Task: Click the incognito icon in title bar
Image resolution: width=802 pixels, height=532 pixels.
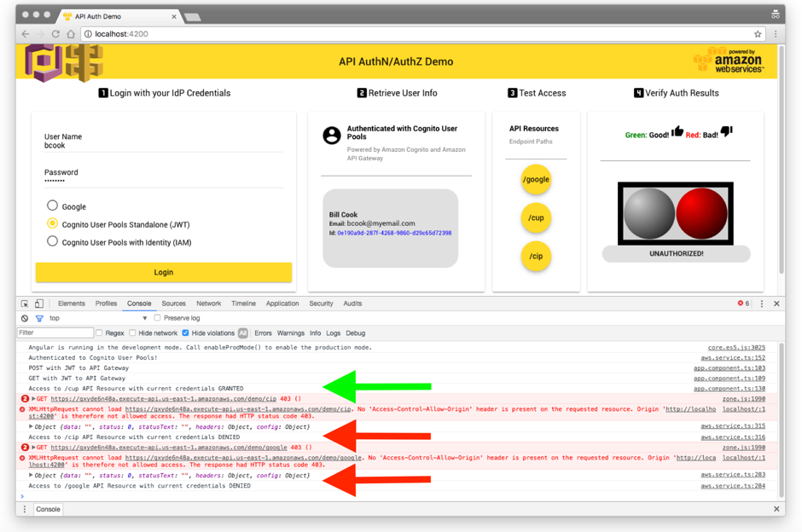Action: 776,14
